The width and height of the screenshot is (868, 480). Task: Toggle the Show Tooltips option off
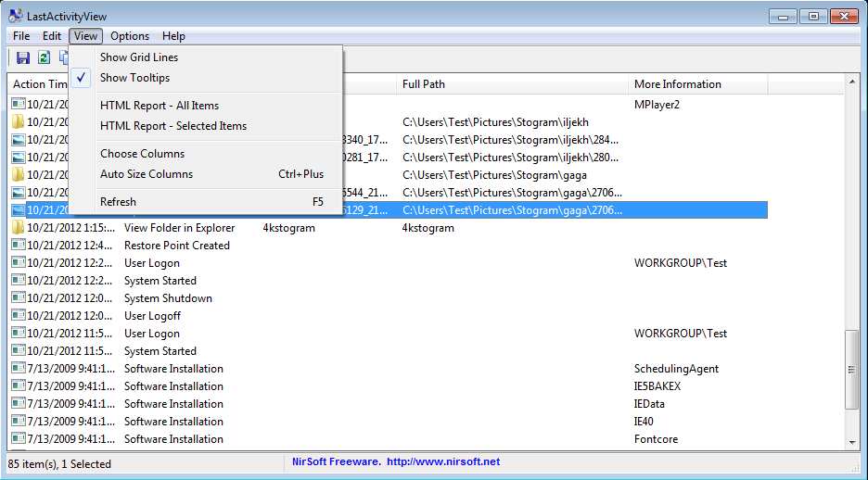click(206, 78)
